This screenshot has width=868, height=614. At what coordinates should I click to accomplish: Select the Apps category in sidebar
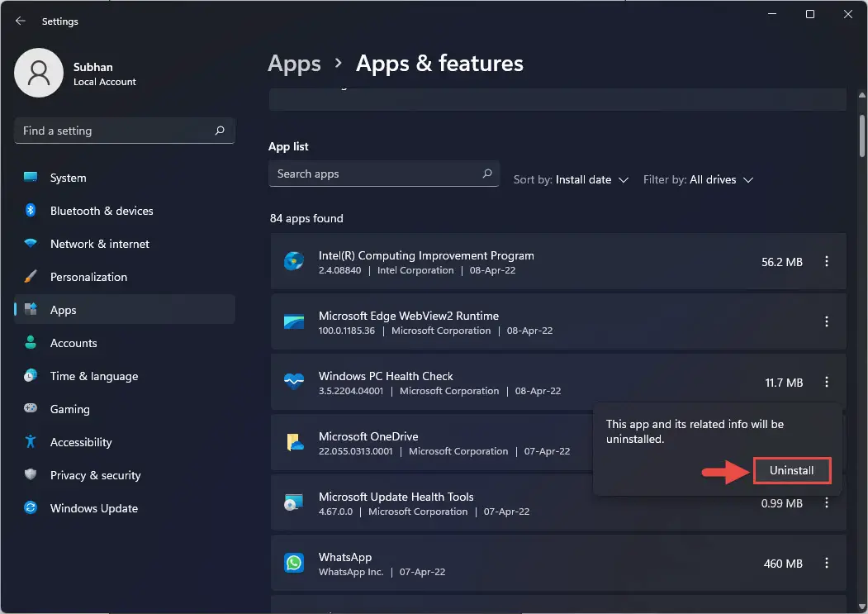125,309
